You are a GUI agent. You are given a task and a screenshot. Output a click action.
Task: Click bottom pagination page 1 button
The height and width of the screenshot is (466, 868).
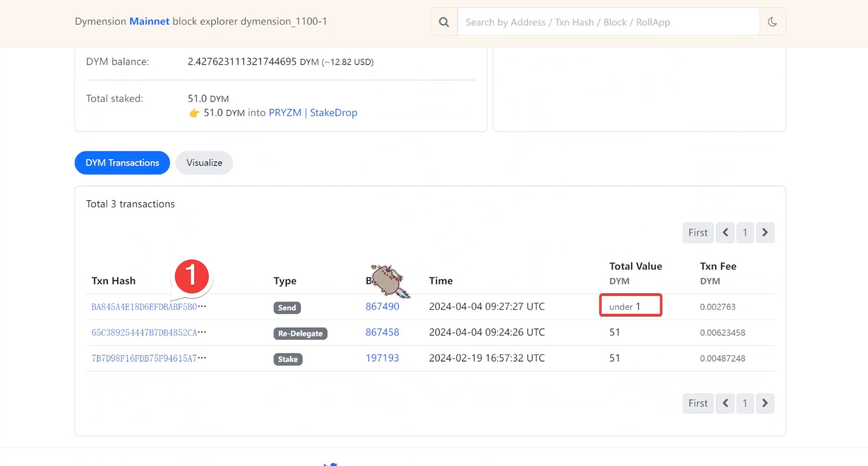click(x=745, y=403)
